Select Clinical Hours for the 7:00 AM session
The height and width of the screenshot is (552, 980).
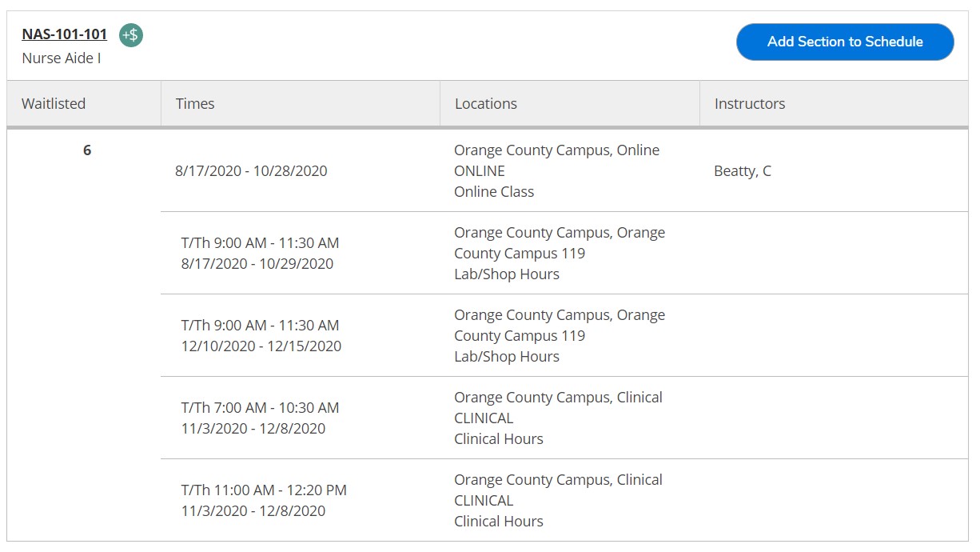(498, 438)
